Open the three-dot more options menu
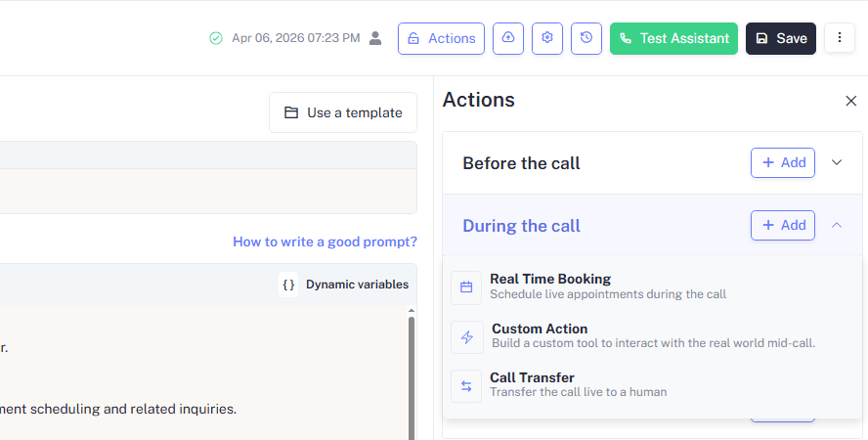 point(840,38)
